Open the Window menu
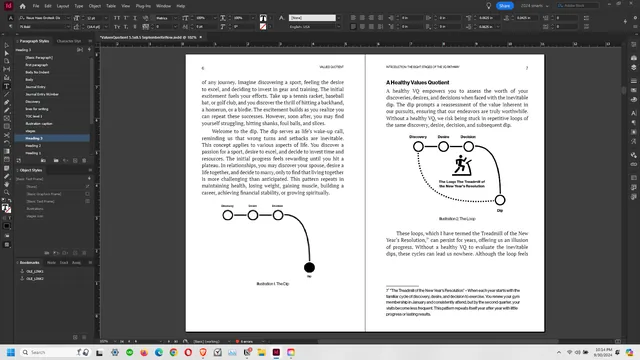This screenshot has height=360, width=640. [x=163, y=6]
